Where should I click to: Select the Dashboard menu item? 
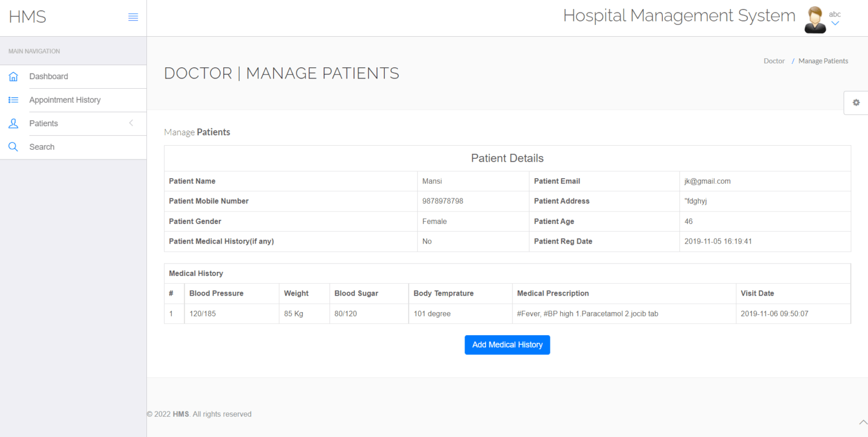click(48, 76)
